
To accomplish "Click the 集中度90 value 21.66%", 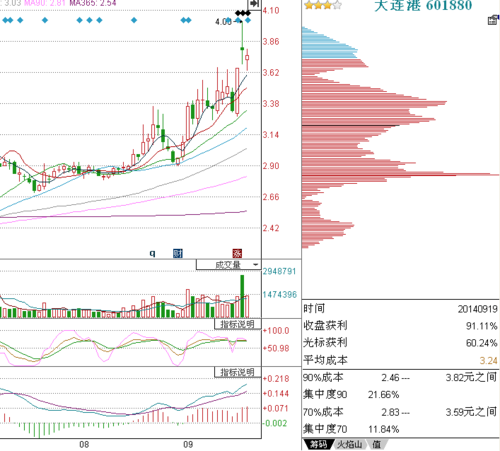I will (384, 395).
